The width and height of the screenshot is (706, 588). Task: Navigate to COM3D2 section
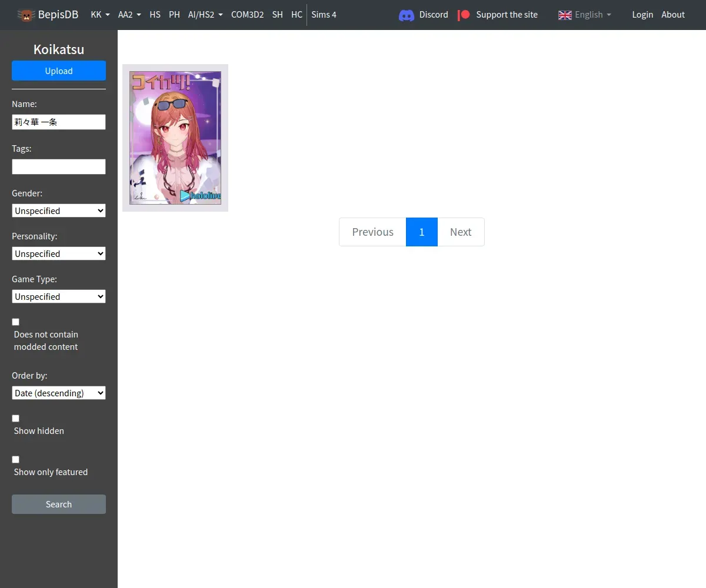pos(247,15)
